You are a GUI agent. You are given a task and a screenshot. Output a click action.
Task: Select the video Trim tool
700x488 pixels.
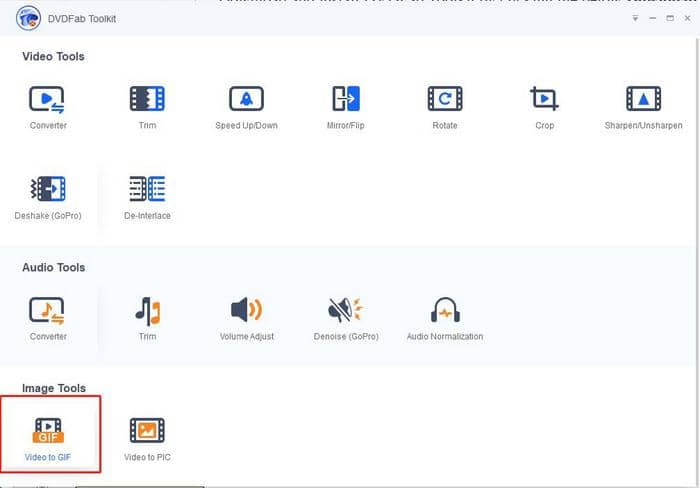[147, 100]
